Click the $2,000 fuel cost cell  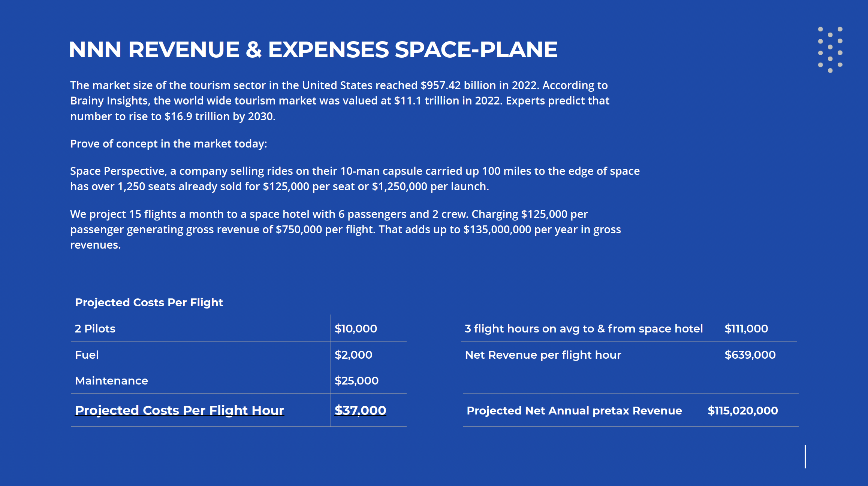point(368,354)
